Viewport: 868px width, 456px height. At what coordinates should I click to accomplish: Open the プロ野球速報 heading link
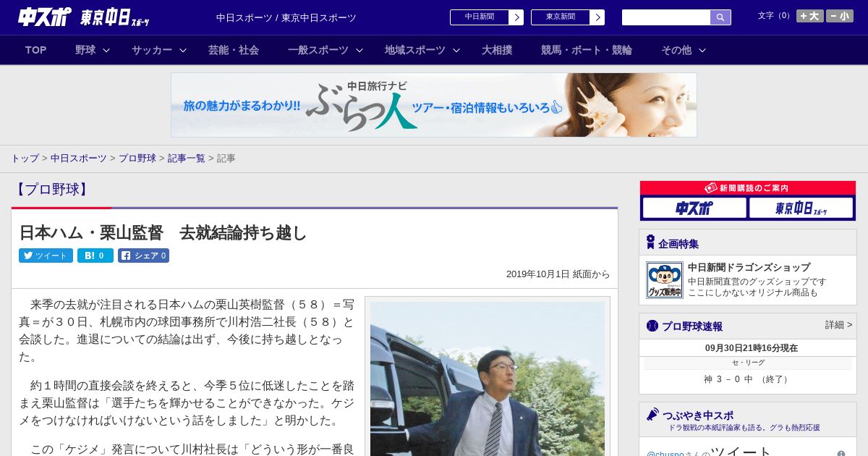click(692, 326)
